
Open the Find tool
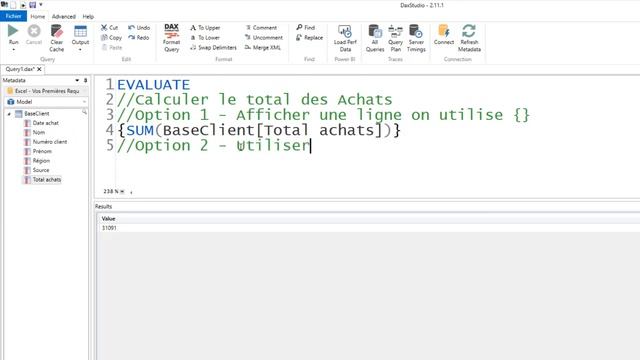tap(305, 27)
